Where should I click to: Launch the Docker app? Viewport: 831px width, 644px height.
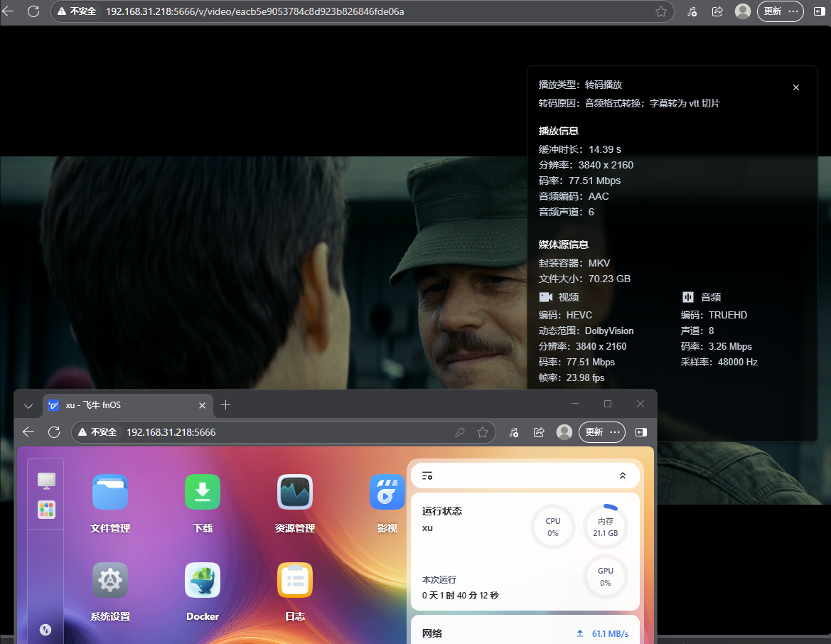pos(203,580)
